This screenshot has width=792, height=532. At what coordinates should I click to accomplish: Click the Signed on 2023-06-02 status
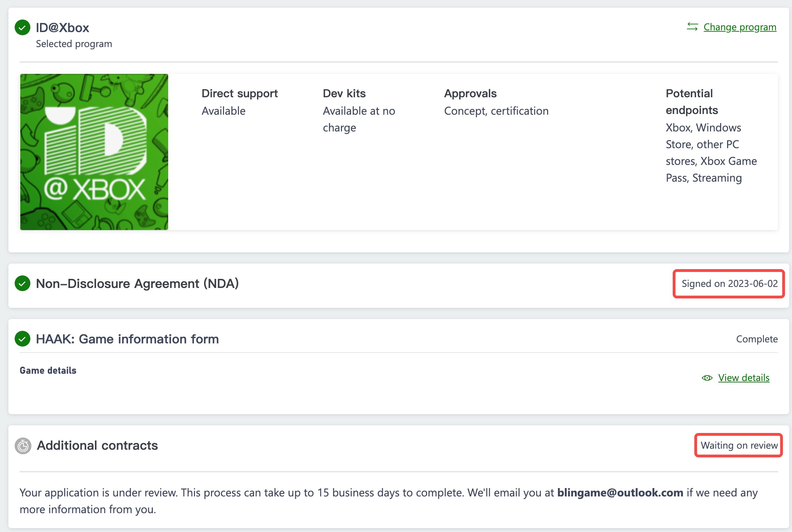click(x=729, y=283)
